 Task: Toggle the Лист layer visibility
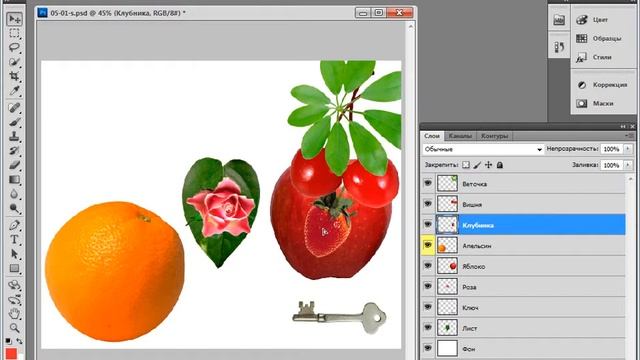click(428, 327)
